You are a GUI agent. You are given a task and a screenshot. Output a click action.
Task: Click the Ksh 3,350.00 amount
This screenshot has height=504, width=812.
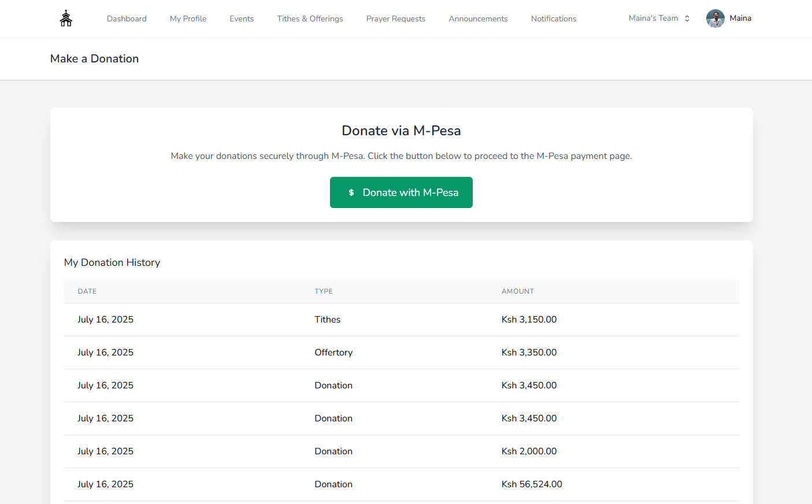pyautogui.click(x=529, y=353)
